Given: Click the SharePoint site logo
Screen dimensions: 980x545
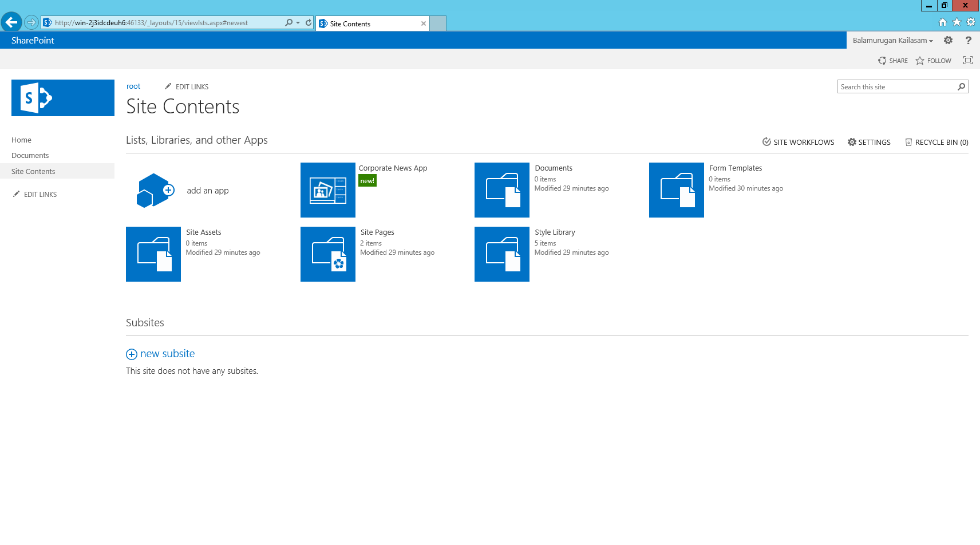Looking at the screenshot, I should click(63, 98).
